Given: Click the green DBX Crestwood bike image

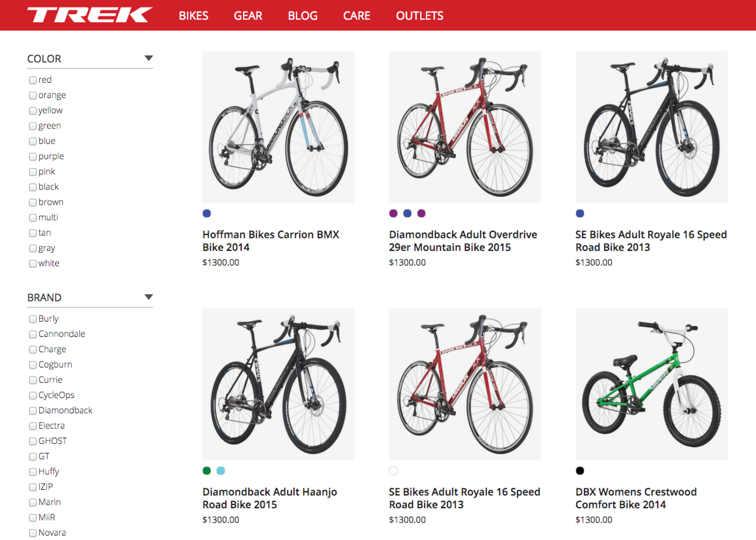Looking at the screenshot, I should pyautogui.click(x=651, y=384).
